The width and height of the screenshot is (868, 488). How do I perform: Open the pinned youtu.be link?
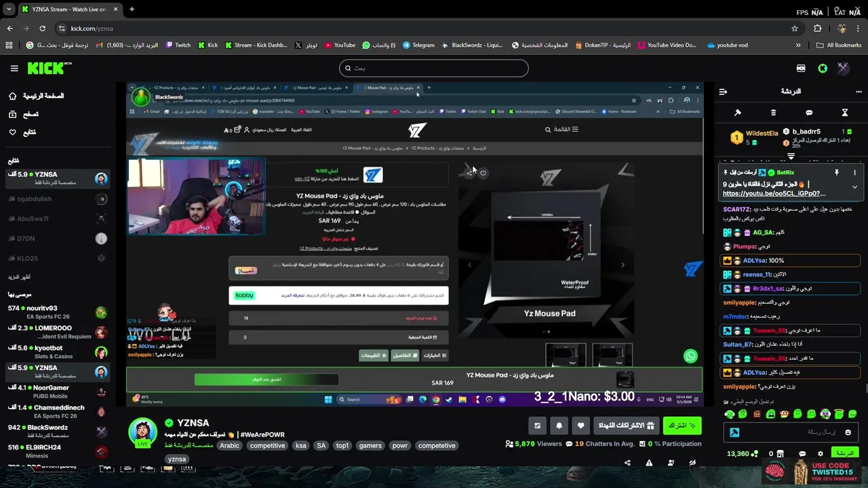774,193
